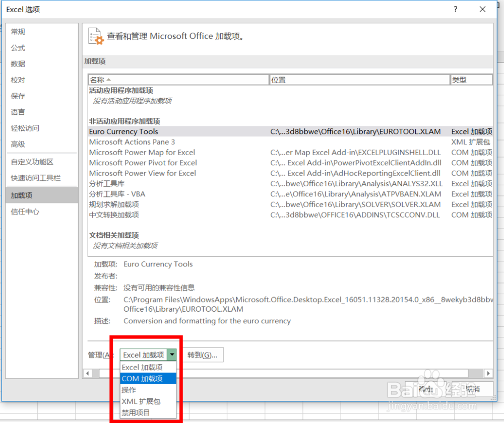Open the help question mark button
The width and height of the screenshot is (504, 423).
coord(456,9)
